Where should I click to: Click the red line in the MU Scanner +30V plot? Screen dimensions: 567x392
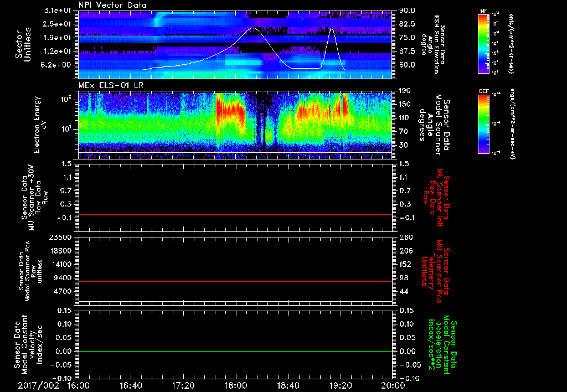tap(235, 215)
